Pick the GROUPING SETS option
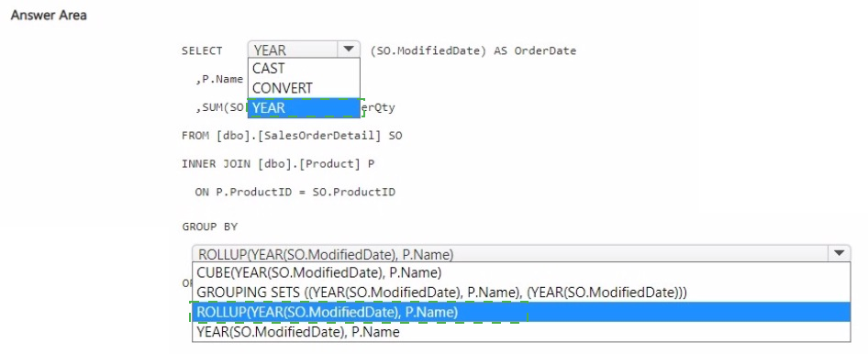The image size is (868, 354). click(521, 292)
